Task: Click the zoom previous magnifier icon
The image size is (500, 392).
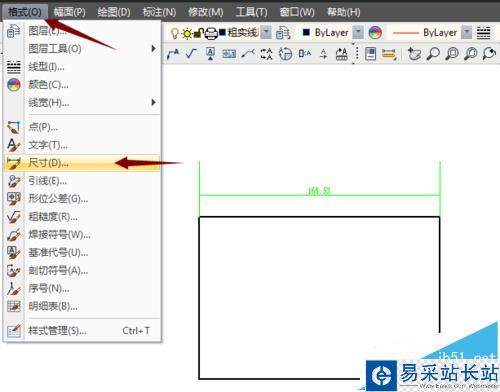Action: 489,53
